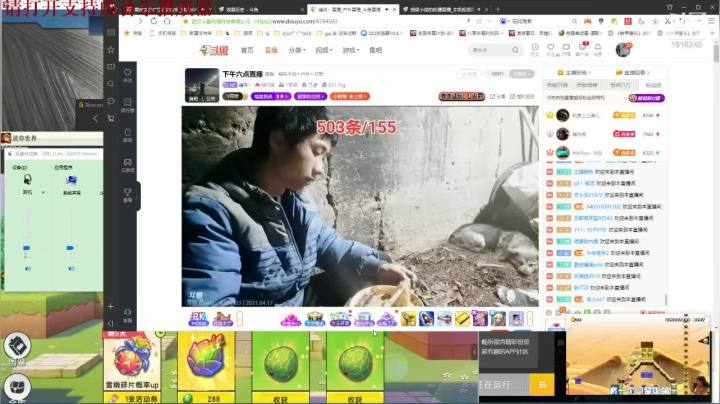The height and width of the screenshot is (404, 720).
Task: Click the orange badge button under title
Action: tap(350, 96)
